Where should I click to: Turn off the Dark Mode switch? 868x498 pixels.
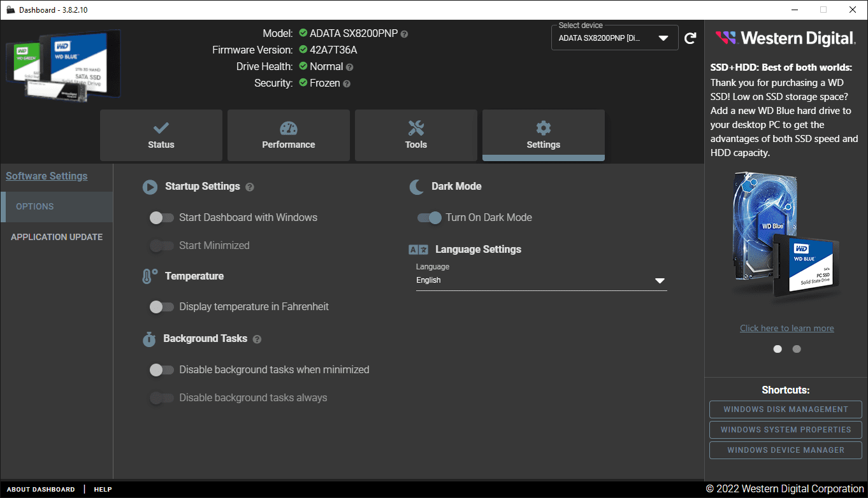click(430, 218)
